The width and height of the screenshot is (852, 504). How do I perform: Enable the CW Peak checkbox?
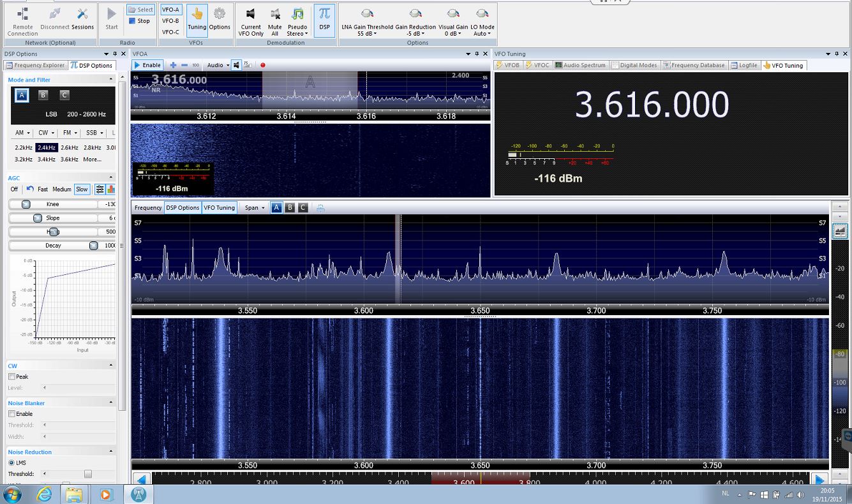click(11, 377)
